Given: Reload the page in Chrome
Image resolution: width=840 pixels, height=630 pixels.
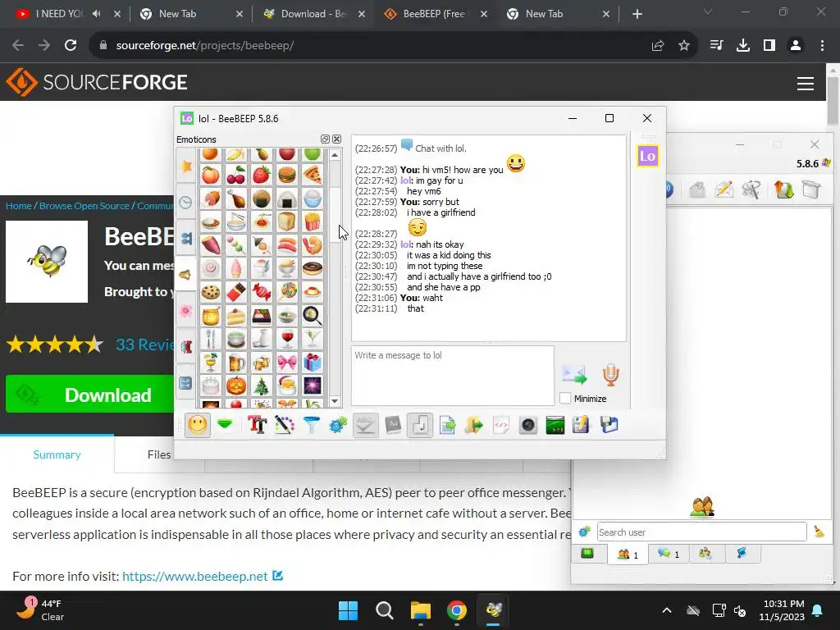Looking at the screenshot, I should tap(71, 46).
